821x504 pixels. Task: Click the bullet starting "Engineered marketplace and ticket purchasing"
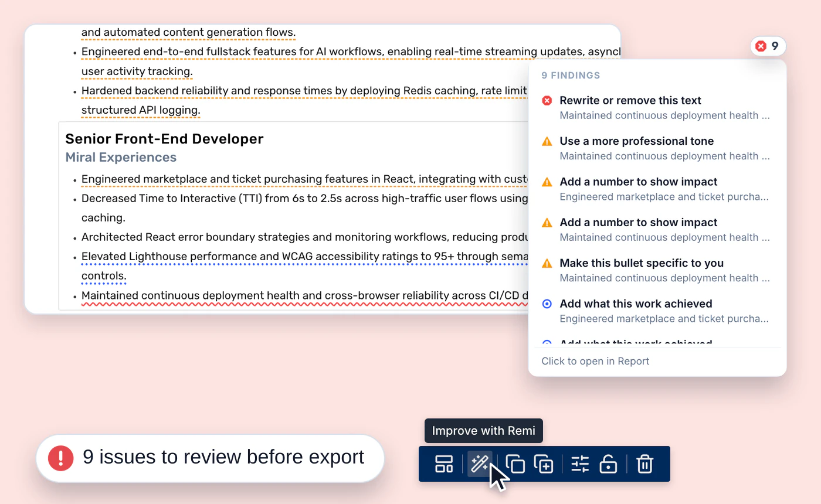(x=305, y=179)
